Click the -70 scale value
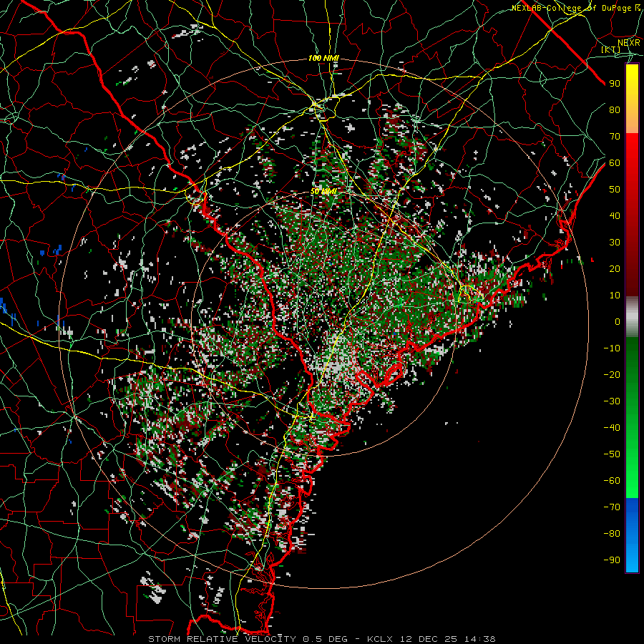Screen dimensions: 644x644 [612, 507]
